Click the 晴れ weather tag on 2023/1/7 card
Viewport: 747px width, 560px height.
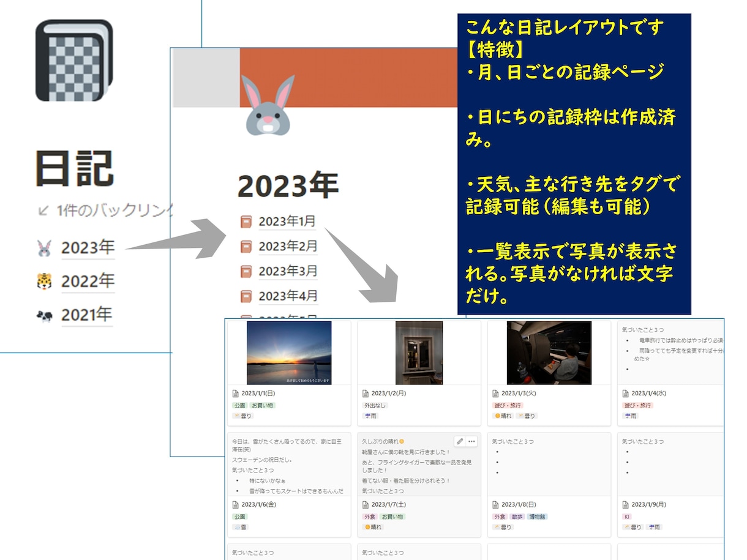point(373,527)
